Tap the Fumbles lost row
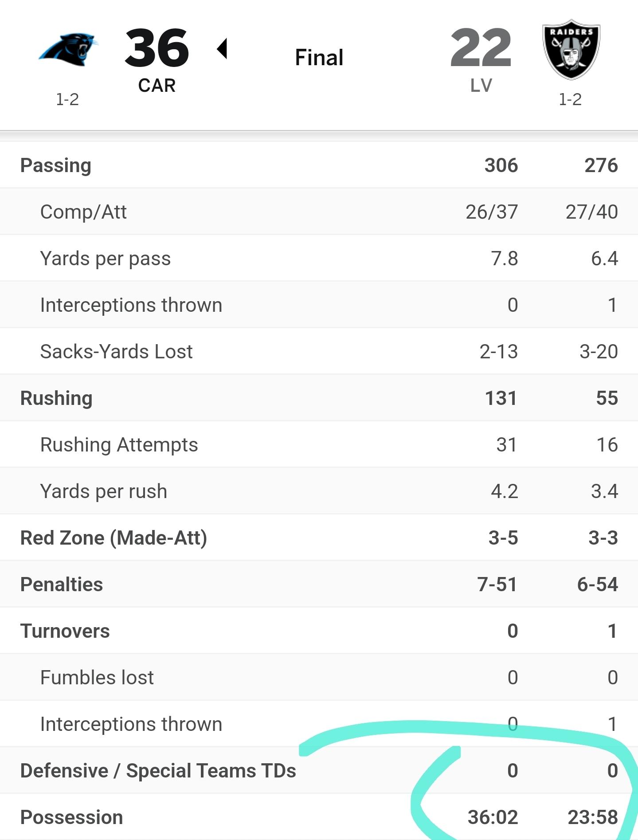 [x=319, y=677]
